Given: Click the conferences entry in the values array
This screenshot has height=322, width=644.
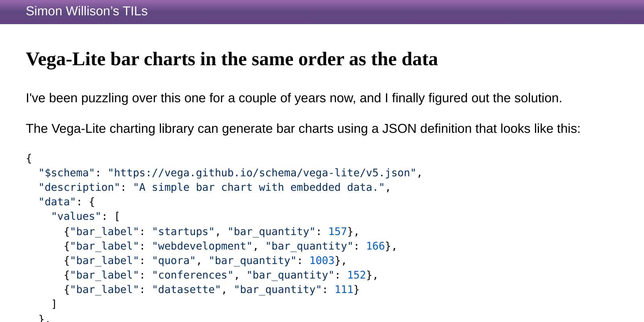Looking at the screenshot, I should coord(193,275).
